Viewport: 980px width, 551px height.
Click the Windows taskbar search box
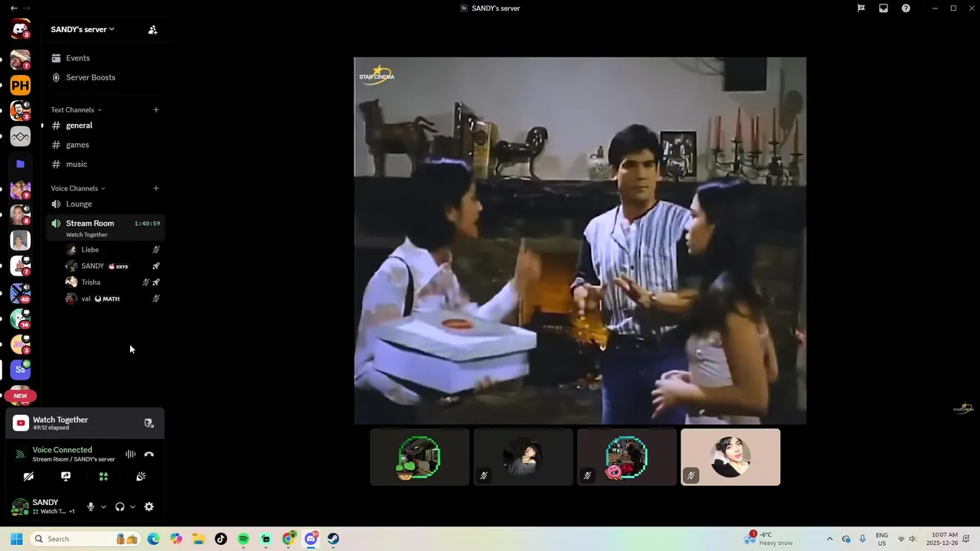coord(84,539)
